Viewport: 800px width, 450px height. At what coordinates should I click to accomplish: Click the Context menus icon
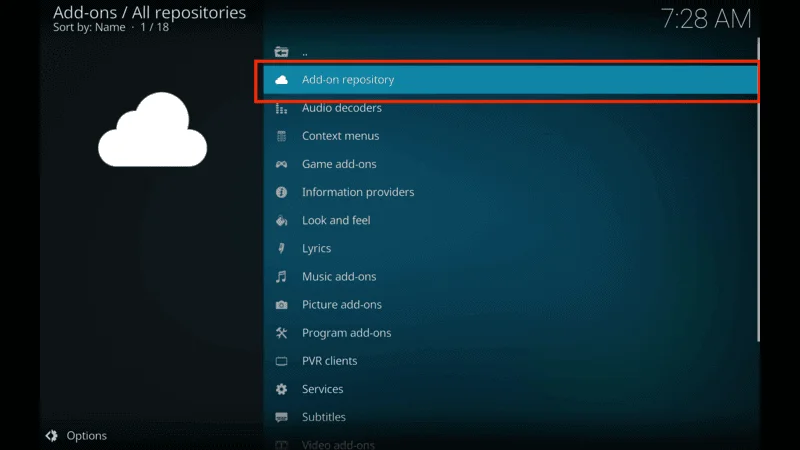click(x=281, y=136)
